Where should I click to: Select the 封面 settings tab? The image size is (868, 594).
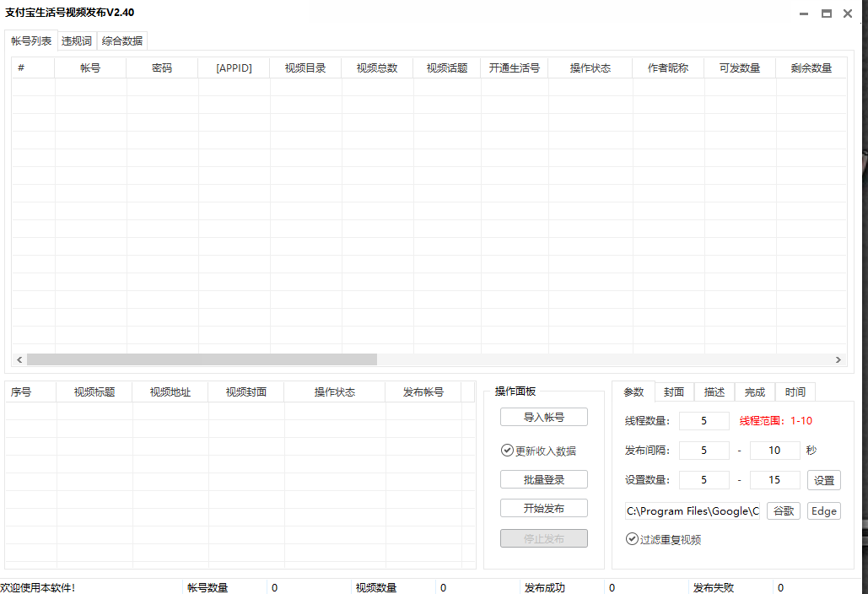pyautogui.click(x=673, y=391)
